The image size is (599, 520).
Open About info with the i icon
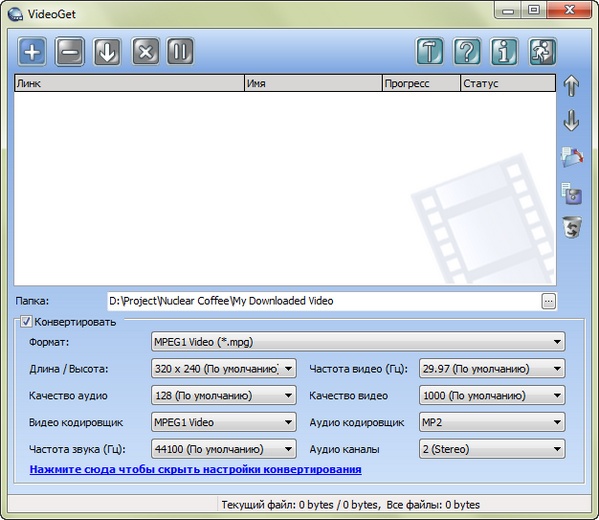click(x=504, y=52)
